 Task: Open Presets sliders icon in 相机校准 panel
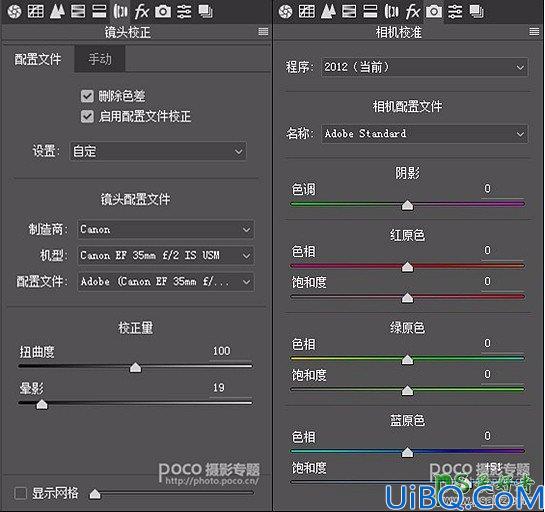click(x=455, y=11)
